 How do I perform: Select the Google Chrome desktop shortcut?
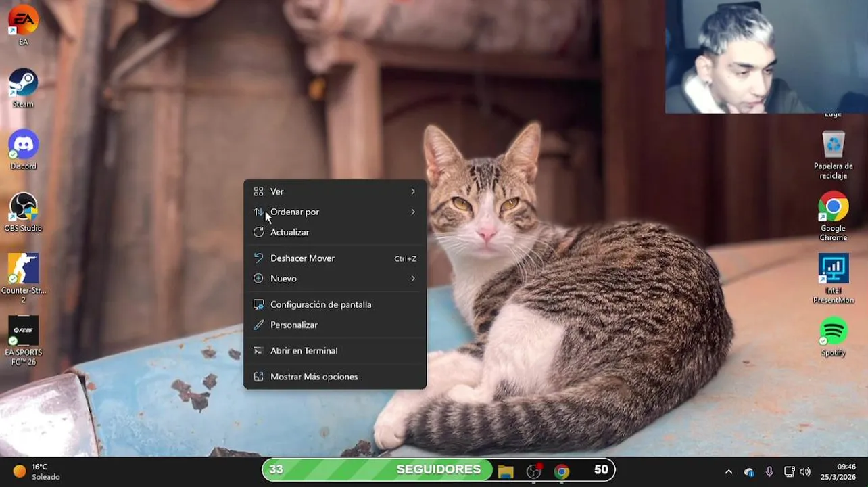tap(833, 216)
